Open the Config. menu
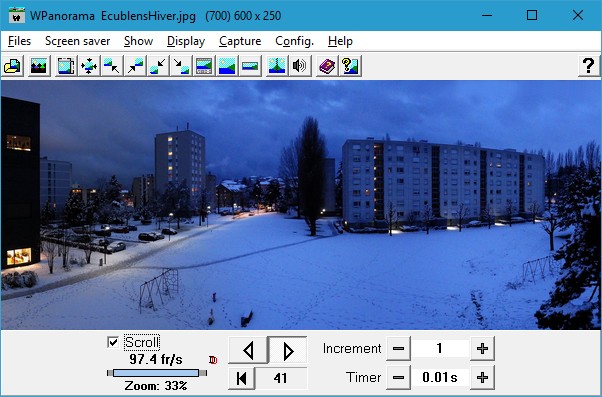The image size is (602, 397). pos(294,41)
